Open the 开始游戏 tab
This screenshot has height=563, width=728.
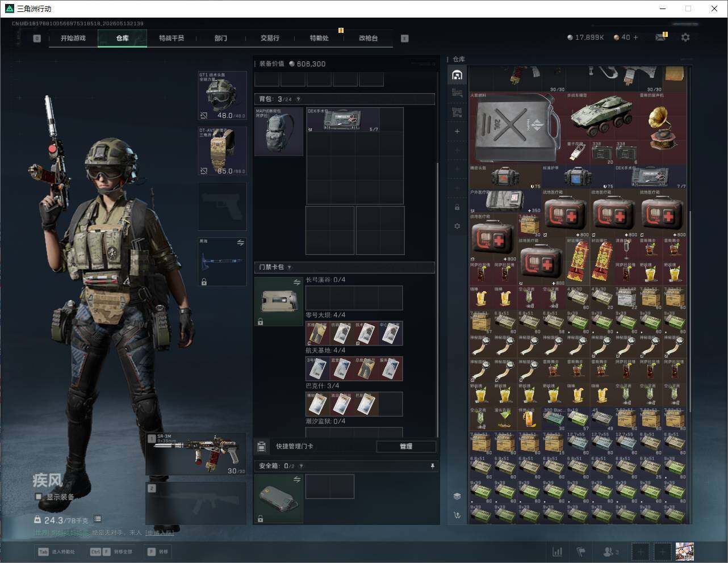pyautogui.click(x=73, y=38)
